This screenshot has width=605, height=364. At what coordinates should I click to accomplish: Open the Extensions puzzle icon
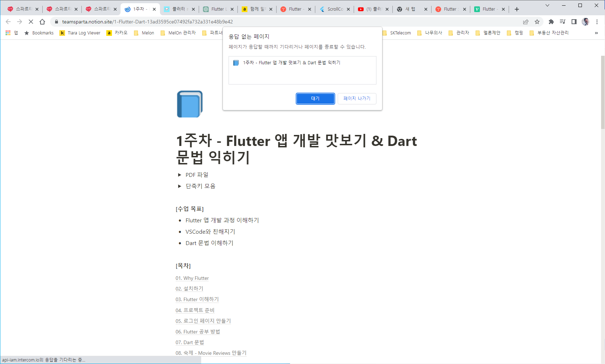tap(551, 22)
